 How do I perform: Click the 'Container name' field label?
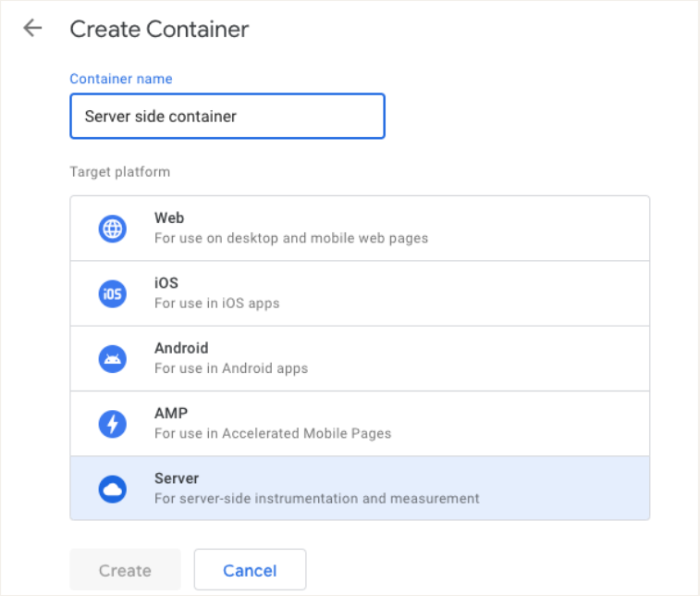click(x=121, y=79)
